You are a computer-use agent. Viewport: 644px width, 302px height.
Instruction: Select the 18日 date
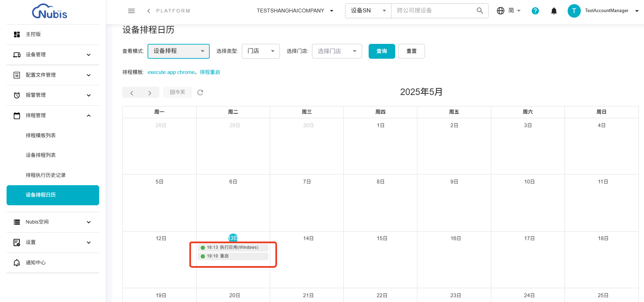[603, 238]
